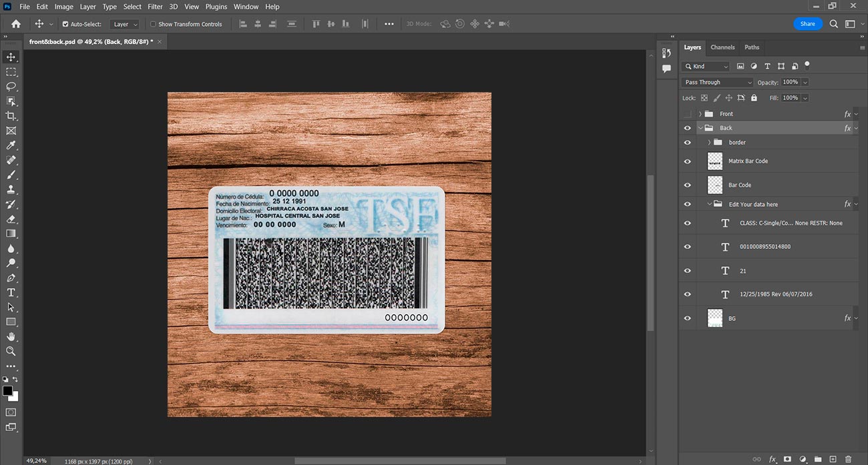The image size is (868, 465).
Task: Select the Horizontal Type tool
Action: point(11,292)
